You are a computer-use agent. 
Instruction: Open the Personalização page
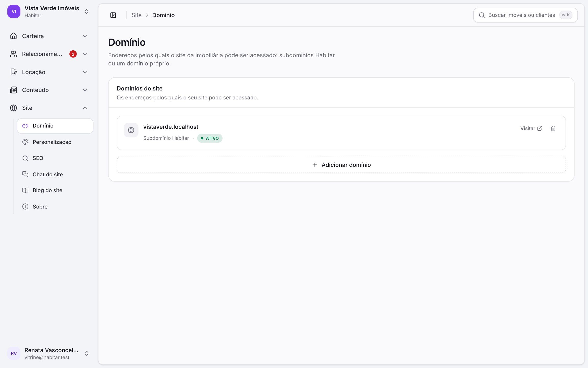click(x=55, y=142)
